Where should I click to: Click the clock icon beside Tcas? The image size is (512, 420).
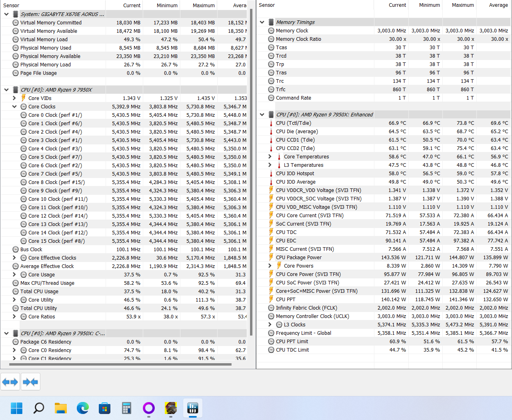point(271,48)
